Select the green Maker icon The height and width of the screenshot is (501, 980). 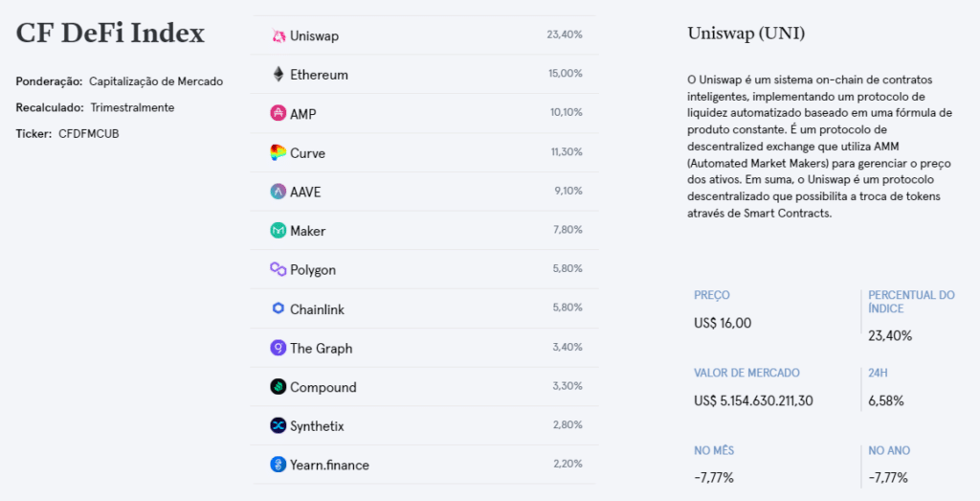point(278,230)
